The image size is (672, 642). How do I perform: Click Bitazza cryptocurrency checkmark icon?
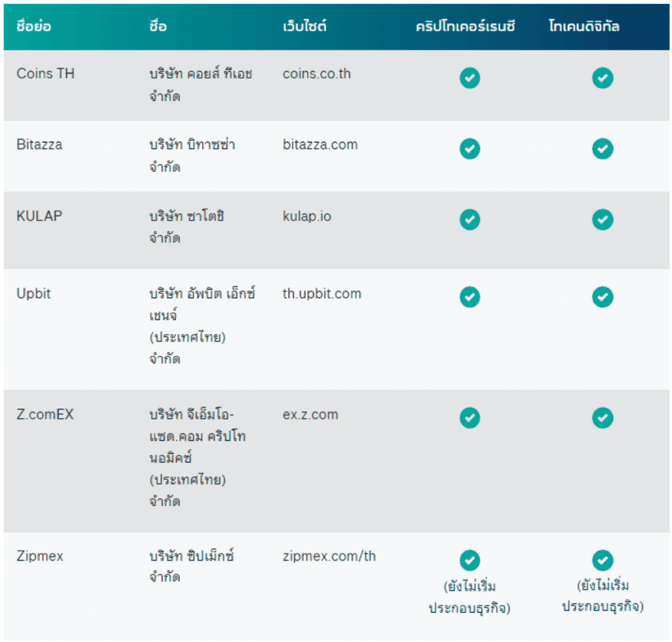click(x=470, y=149)
